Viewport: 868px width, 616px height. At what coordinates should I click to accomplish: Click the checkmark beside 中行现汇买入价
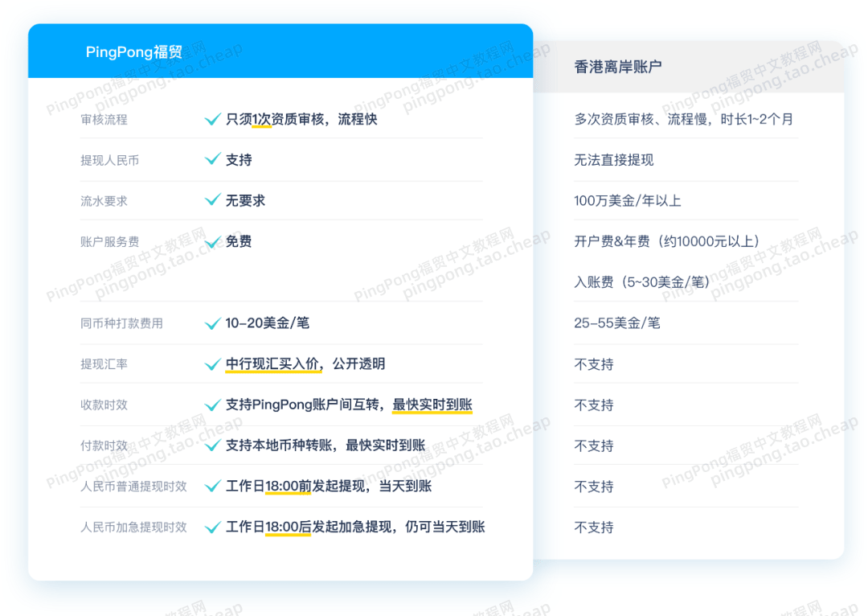coord(212,364)
